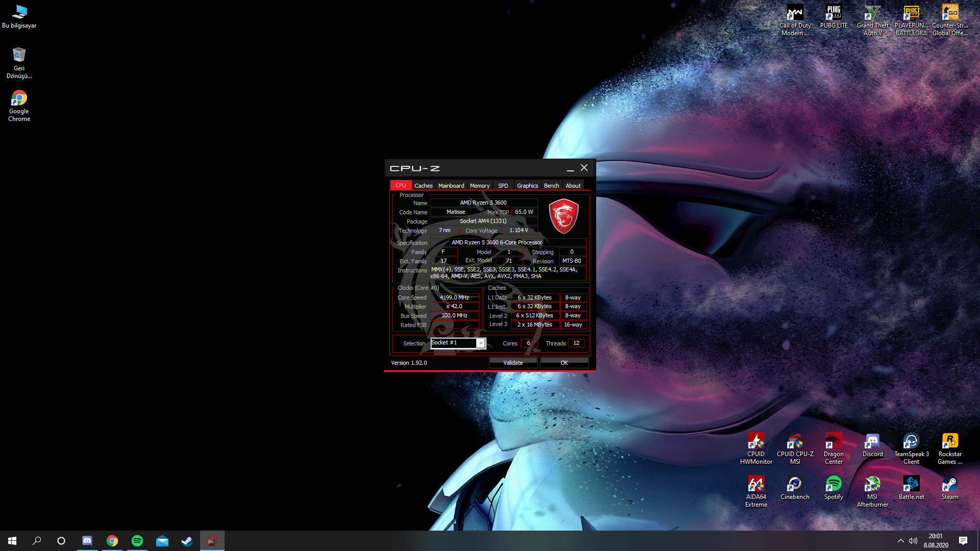
Task: Open Battle.net desktop shortcut
Action: (911, 488)
